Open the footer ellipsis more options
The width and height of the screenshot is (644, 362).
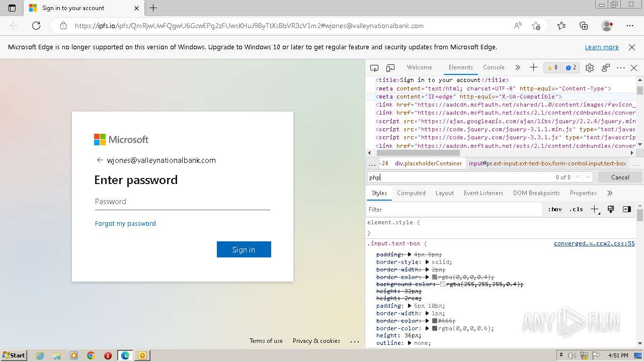tap(355, 341)
